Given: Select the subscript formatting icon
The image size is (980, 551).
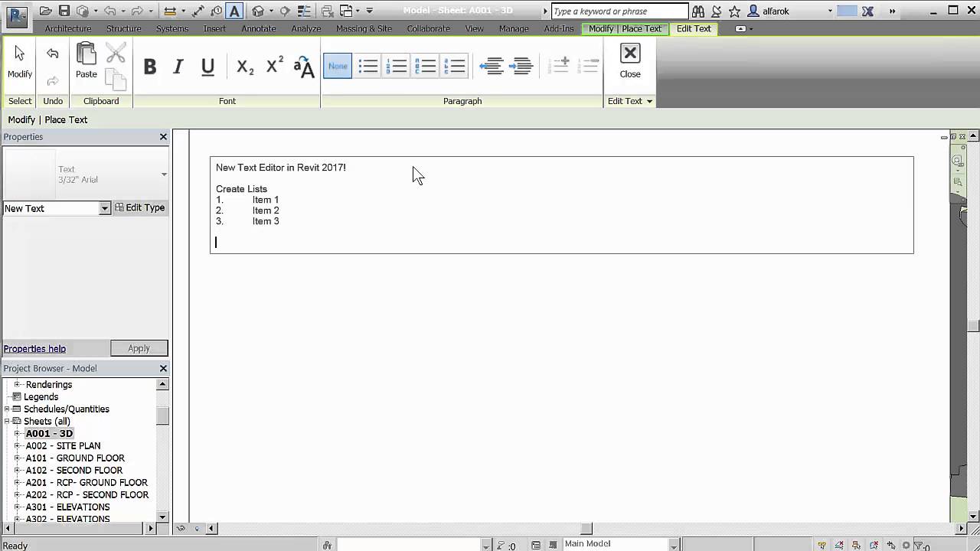Looking at the screenshot, I should (244, 67).
